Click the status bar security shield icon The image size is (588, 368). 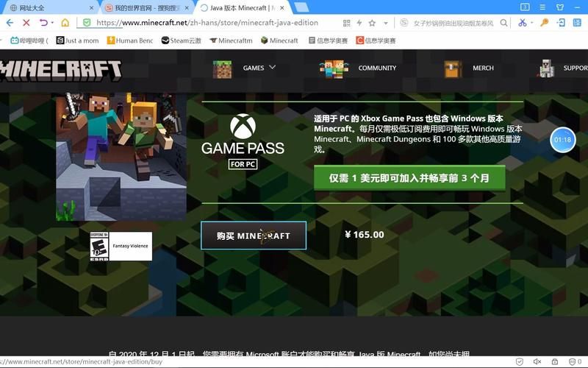[x=520, y=361]
